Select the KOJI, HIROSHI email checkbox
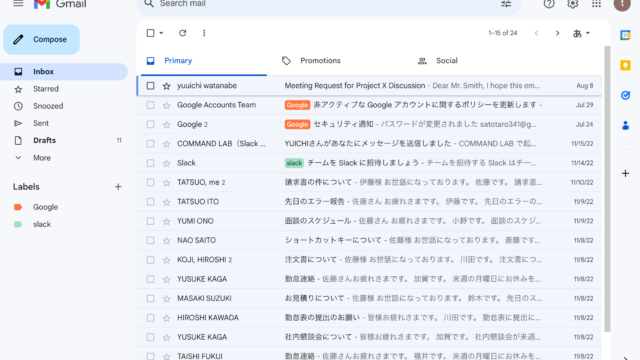The width and height of the screenshot is (640, 360). click(x=150, y=260)
